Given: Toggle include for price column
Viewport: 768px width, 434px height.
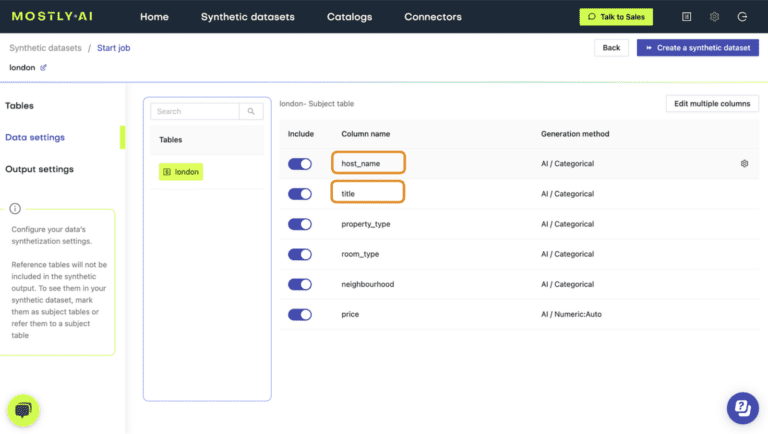Looking at the screenshot, I should coord(300,314).
